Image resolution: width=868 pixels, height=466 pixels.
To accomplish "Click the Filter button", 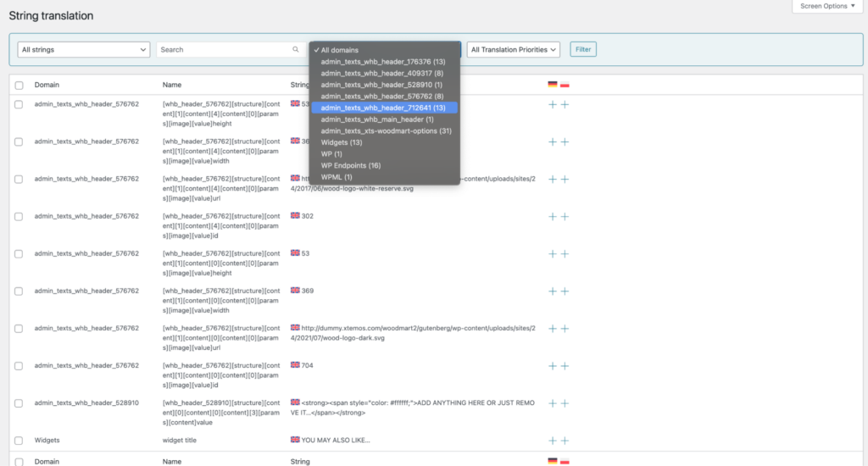I will point(583,49).
